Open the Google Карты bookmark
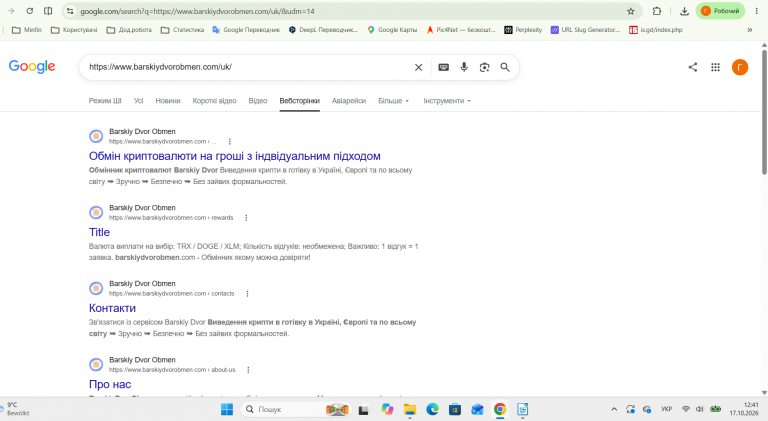Viewport: 768px width, 421px height. click(x=392, y=30)
